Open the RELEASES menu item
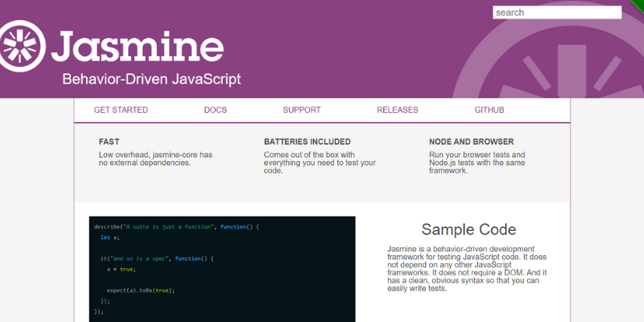Image resolution: width=644 pixels, height=322 pixels. point(397,110)
